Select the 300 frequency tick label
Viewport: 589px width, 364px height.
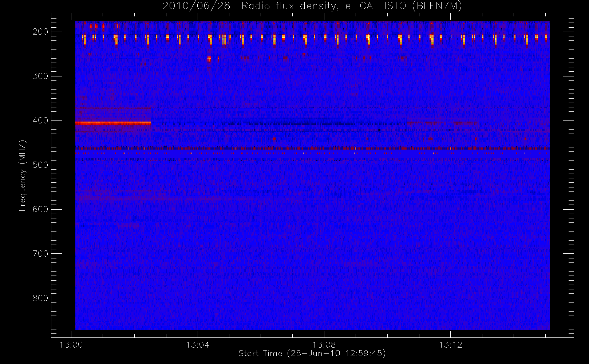point(40,76)
